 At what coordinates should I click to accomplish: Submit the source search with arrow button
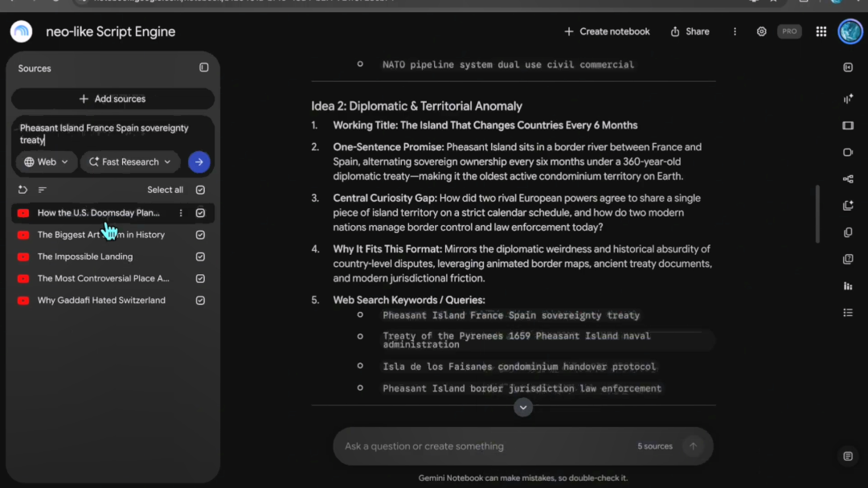(199, 162)
